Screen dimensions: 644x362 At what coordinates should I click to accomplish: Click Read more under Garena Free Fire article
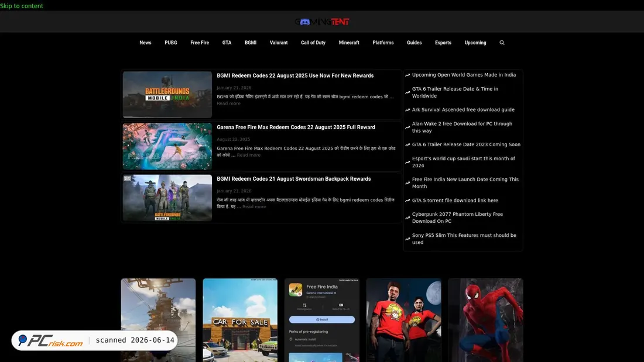tap(248, 155)
